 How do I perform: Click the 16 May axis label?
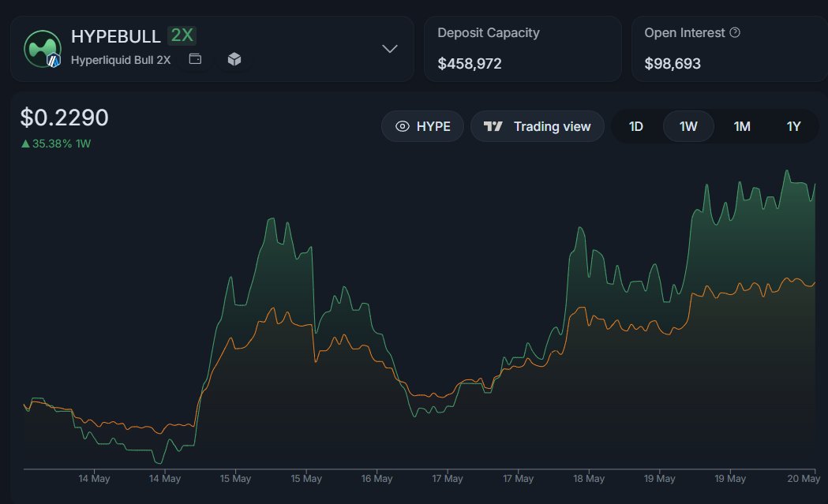(x=377, y=479)
